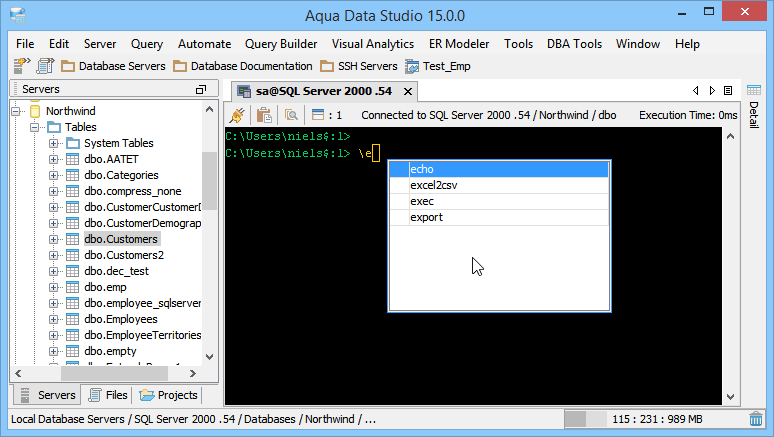This screenshot has height=437, width=774.
Task: Collapse the Northwind database node
Action: [18, 111]
